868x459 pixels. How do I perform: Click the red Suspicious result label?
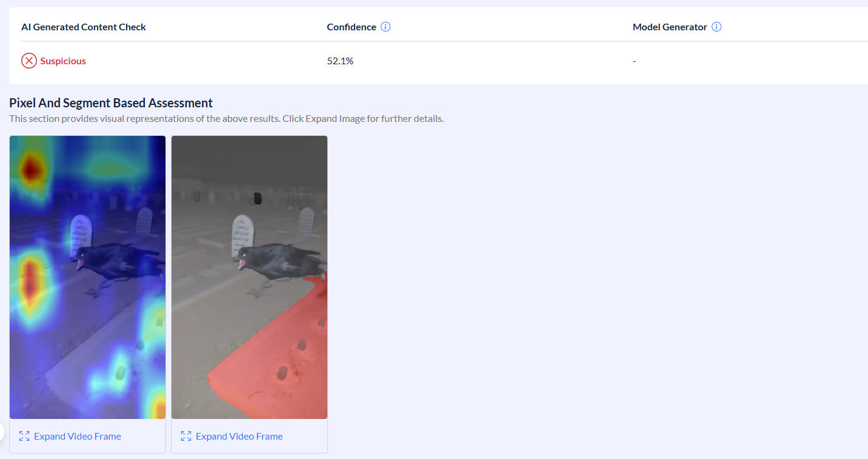pos(63,61)
